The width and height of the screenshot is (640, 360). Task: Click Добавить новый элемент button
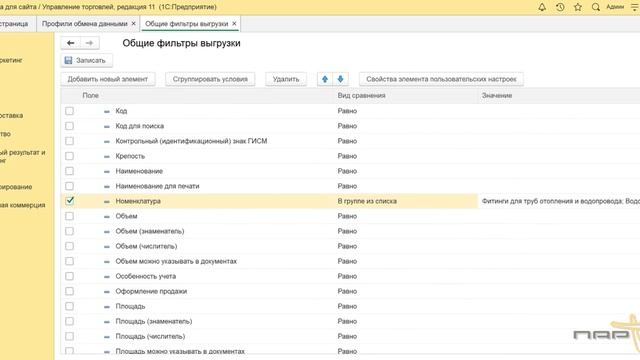[x=108, y=79]
